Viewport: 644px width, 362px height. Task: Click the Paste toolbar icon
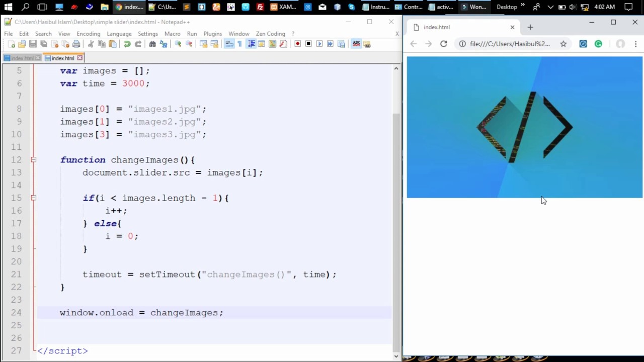(113, 44)
